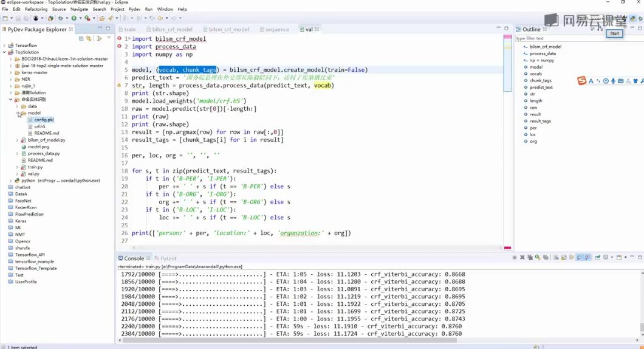644x349 pixels.
Task: Click the green Run button in toolbar
Action: pyautogui.click(x=74, y=18)
